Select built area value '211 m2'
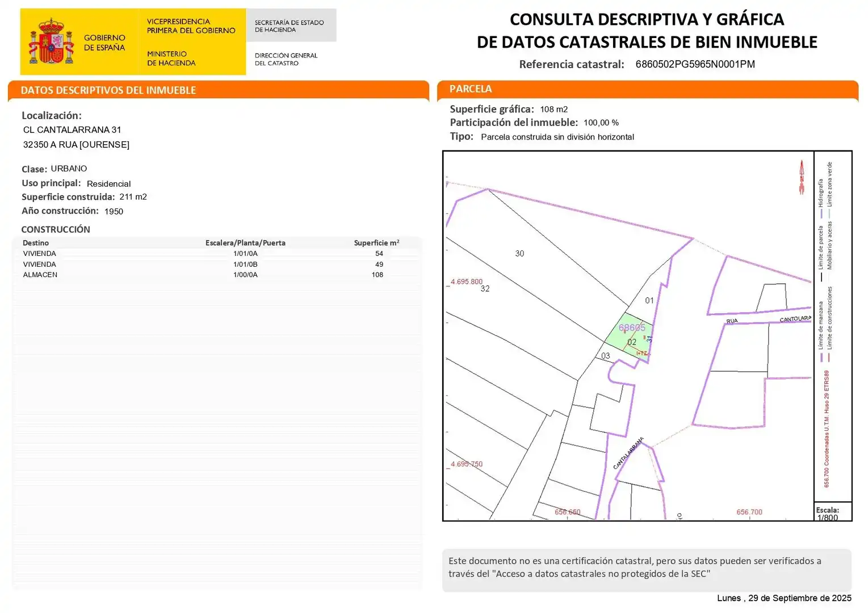Screen dimensions: 868x613 133,197
